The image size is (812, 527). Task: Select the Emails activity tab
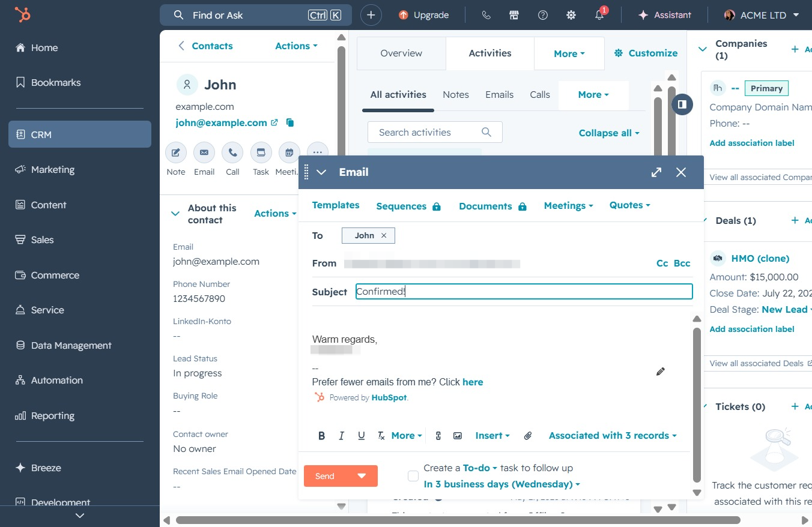point(500,95)
